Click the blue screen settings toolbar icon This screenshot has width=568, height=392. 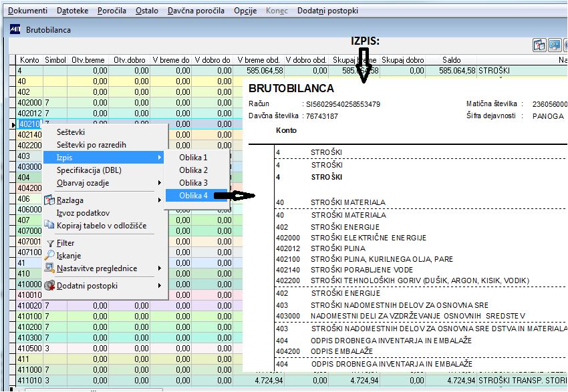click(555, 45)
